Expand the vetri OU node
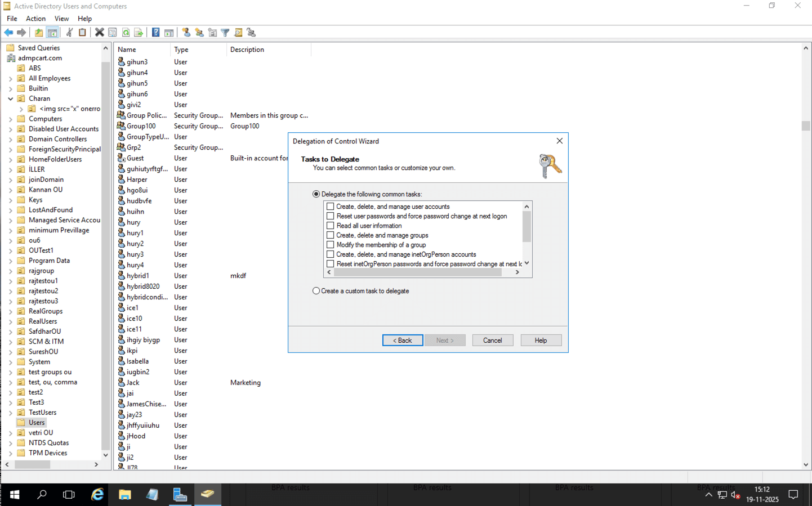This screenshot has width=812, height=506. (11, 433)
